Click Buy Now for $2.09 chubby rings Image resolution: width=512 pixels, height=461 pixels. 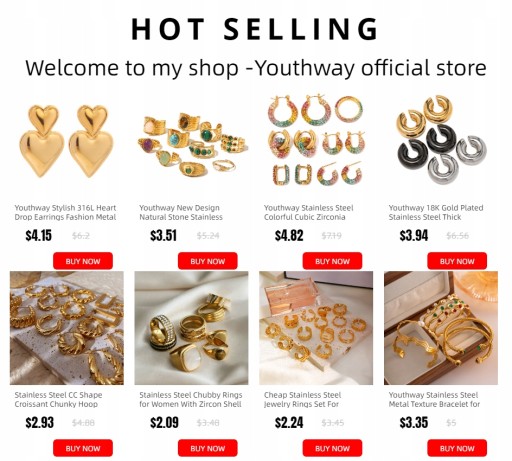207,448
